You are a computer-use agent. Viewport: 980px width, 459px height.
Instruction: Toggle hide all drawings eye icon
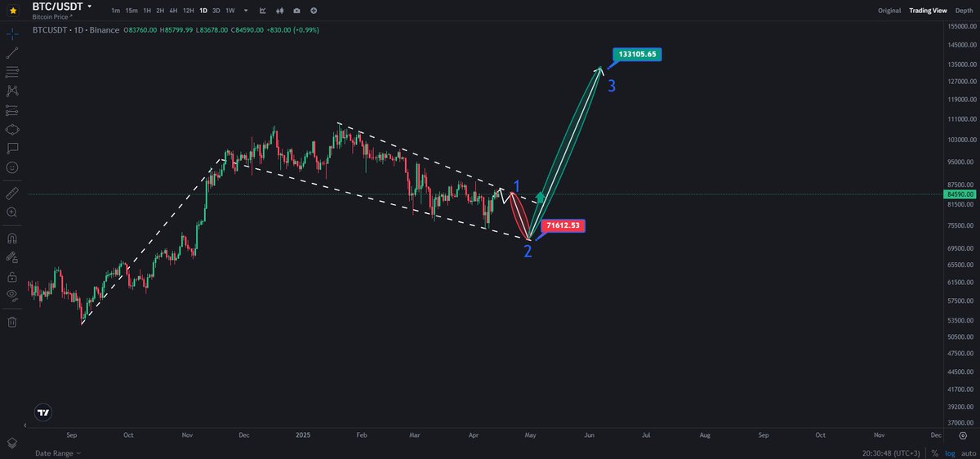(12, 295)
